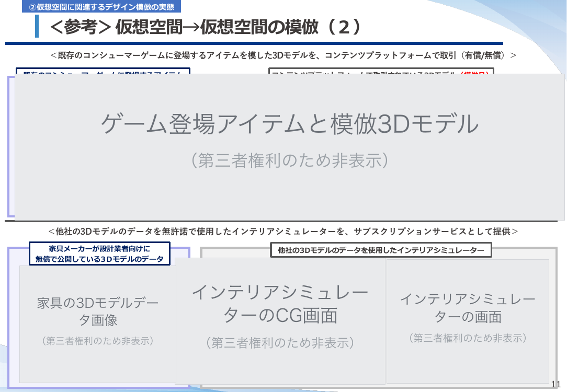Click the caption about インテリアシミュレーター サブスクリプションサービス
The image size is (567, 392).
[x=283, y=231]
